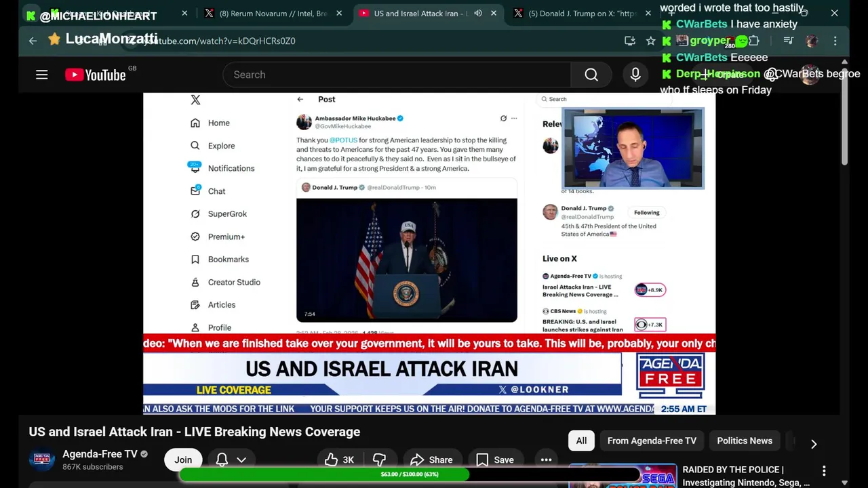This screenshot has height=488, width=868.
Task: Click Explore in X sidebar
Action: pos(213,146)
